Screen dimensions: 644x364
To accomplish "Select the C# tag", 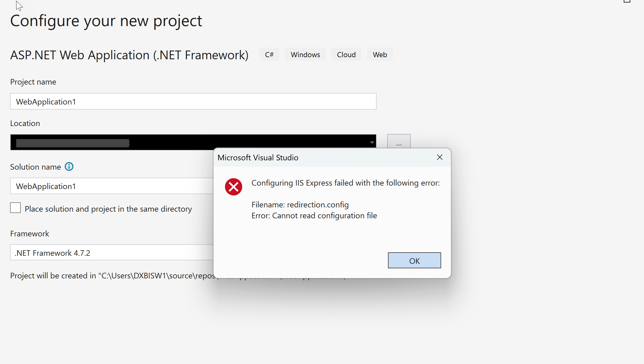I will (x=269, y=55).
